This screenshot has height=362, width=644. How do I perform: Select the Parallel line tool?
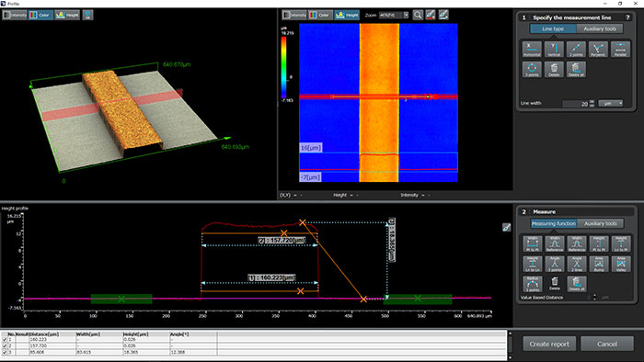click(x=620, y=50)
